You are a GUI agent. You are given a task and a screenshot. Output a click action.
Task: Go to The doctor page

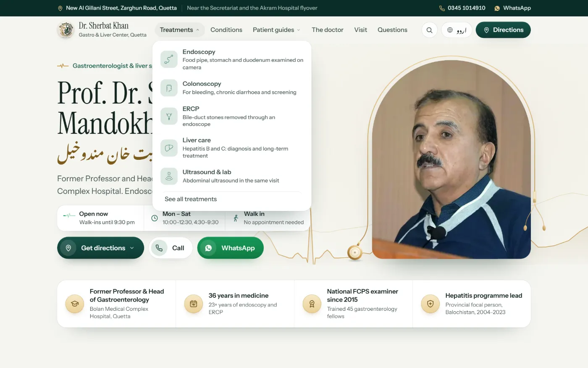(328, 30)
